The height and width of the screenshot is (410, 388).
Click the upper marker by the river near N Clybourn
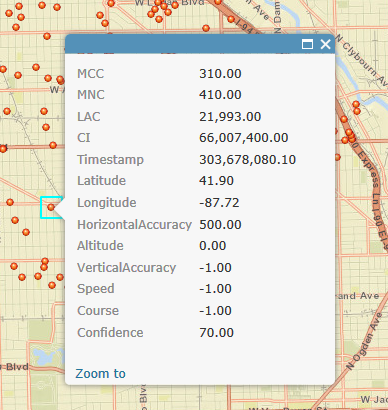pyautogui.click(x=356, y=104)
